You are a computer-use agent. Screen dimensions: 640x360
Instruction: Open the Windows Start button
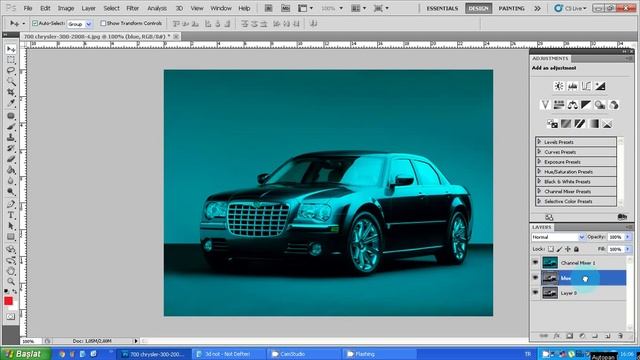(x=25, y=354)
